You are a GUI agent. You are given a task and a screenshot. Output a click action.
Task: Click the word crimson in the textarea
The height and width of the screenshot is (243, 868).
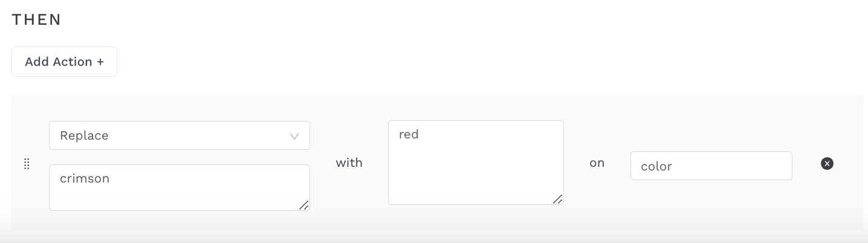coord(85,178)
